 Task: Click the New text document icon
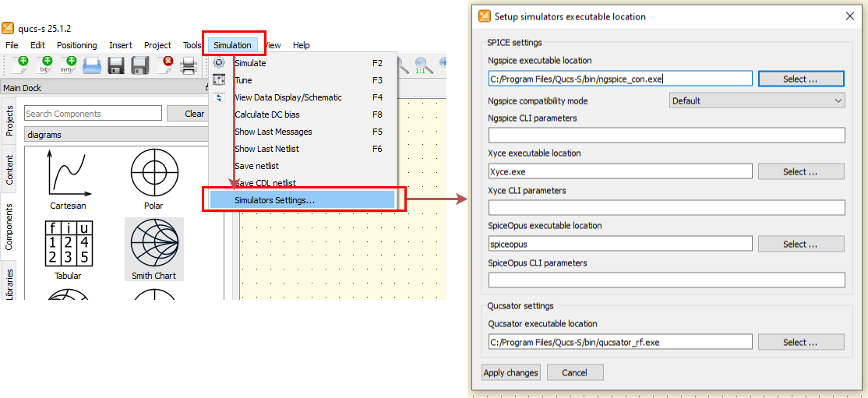[x=45, y=65]
